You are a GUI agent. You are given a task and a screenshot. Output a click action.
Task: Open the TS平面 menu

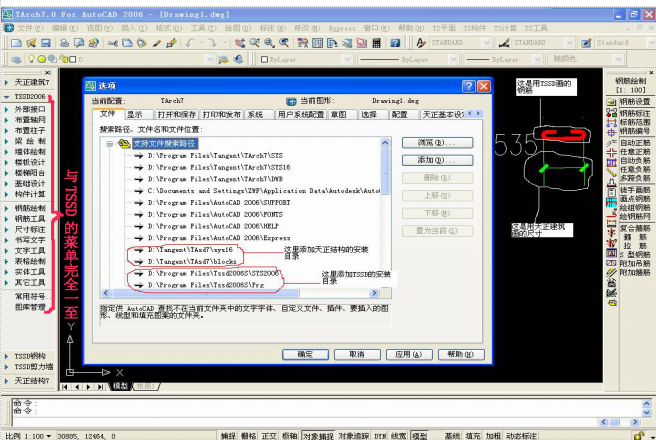[x=444, y=28]
